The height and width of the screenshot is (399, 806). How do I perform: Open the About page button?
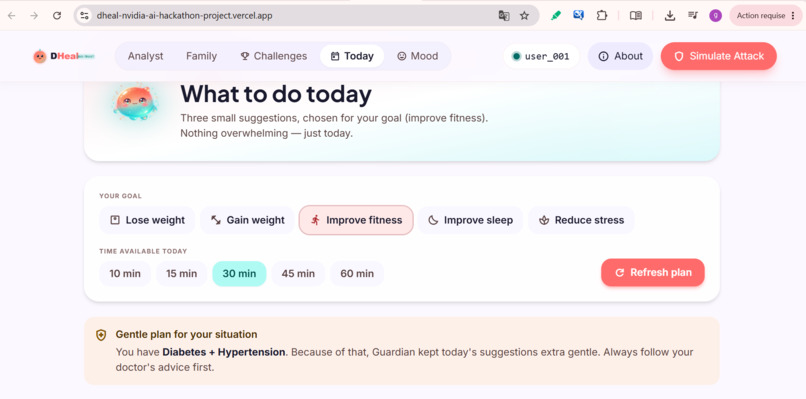620,56
